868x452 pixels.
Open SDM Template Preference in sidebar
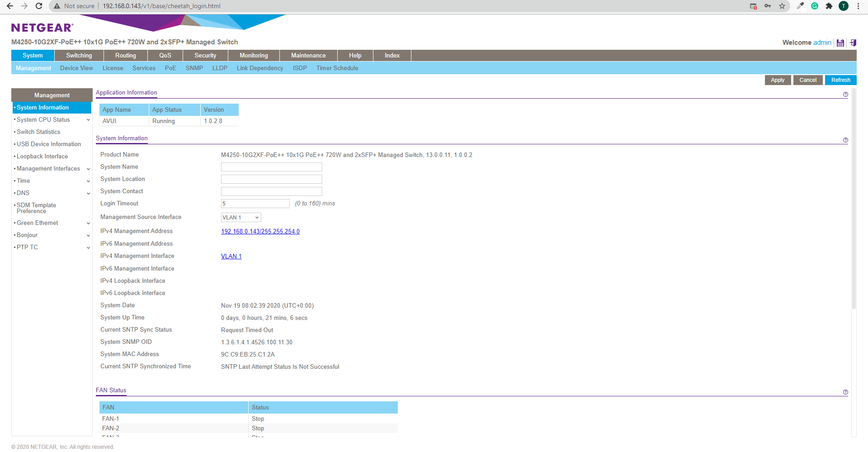tap(37, 208)
